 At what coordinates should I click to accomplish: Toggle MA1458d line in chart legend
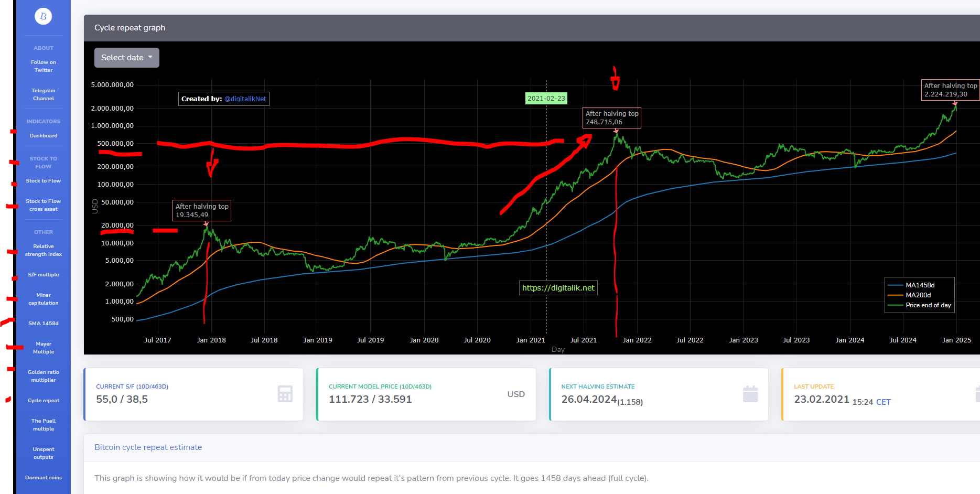[x=920, y=285]
